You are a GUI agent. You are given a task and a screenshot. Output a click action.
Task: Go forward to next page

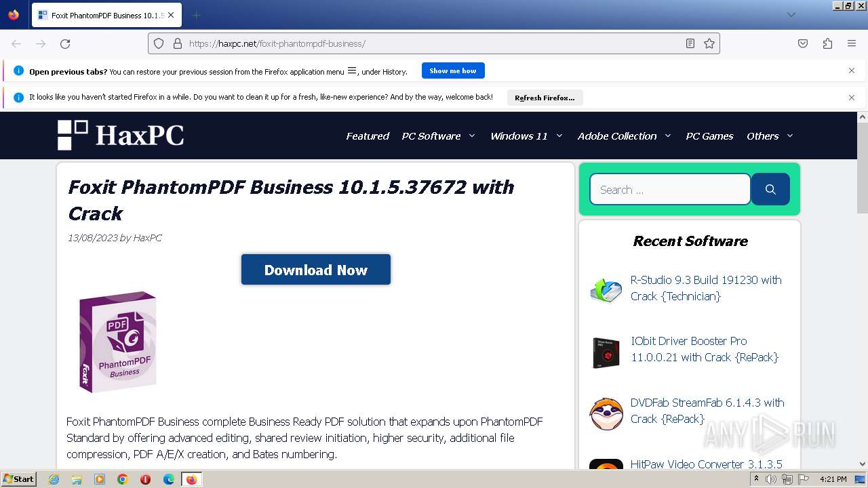coord(41,43)
